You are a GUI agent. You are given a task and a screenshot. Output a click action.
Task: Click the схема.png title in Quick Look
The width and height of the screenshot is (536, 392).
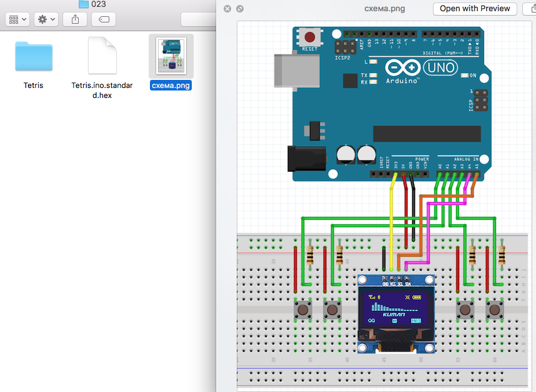385,9
